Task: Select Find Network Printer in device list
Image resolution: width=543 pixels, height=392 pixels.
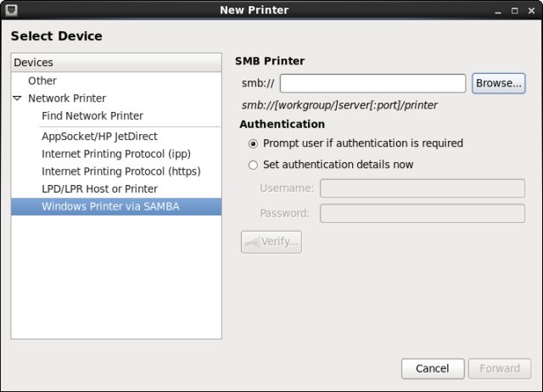Action: 92,115
